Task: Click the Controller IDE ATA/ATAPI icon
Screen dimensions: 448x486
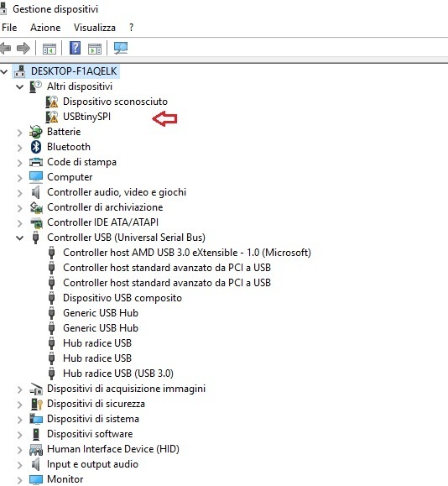Action: (36, 222)
